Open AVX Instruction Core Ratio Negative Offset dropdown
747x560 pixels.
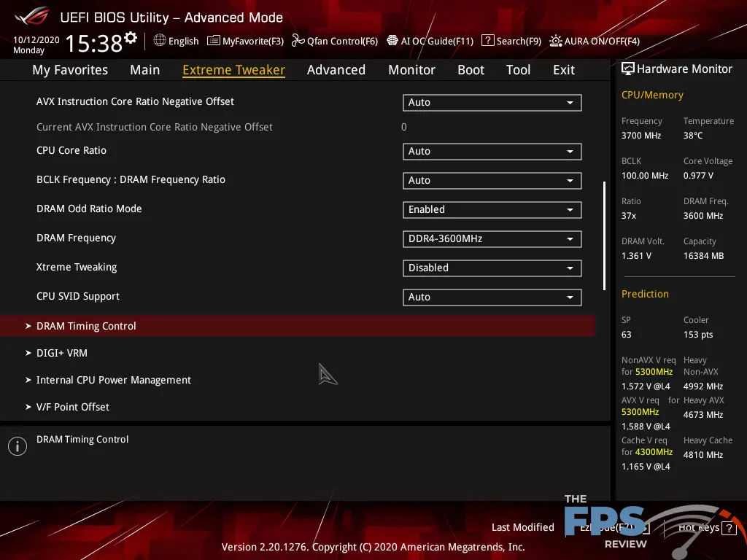click(492, 102)
